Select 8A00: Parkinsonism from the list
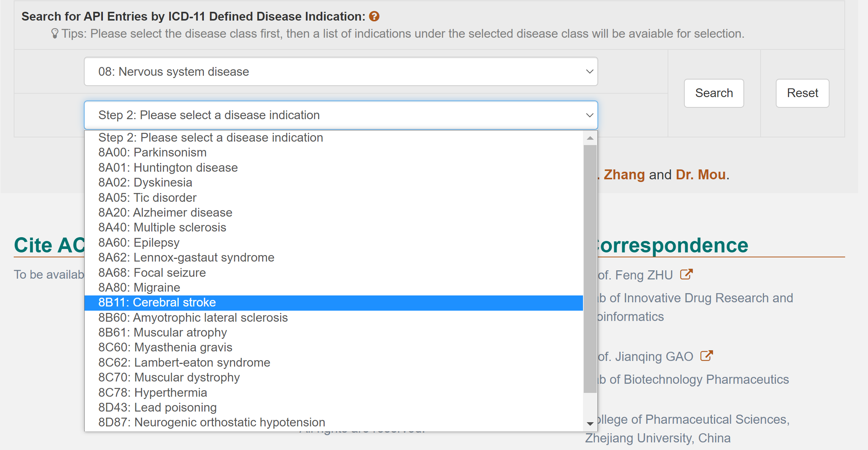 click(152, 152)
